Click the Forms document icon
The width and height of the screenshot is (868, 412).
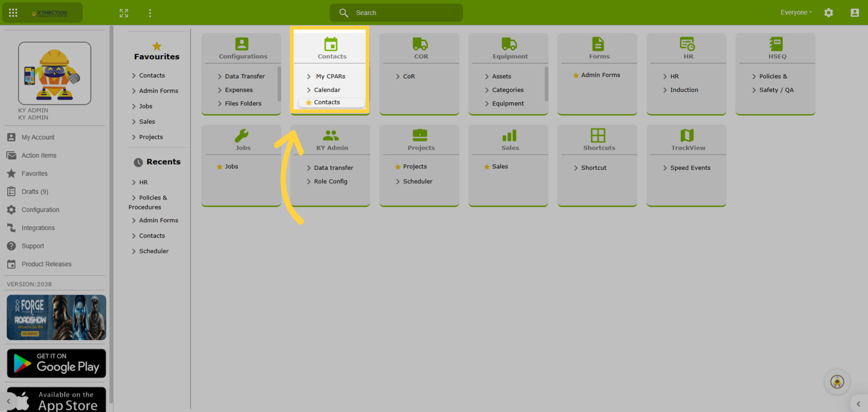(598, 44)
